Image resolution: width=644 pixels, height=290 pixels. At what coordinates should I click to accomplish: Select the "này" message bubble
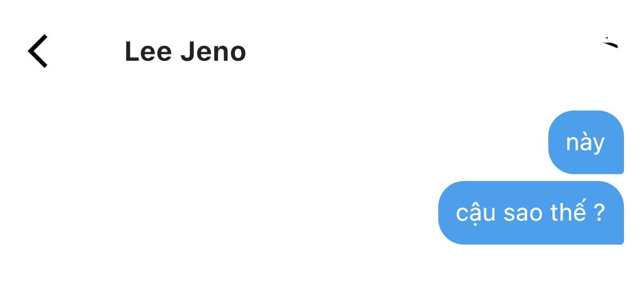[x=586, y=142]
